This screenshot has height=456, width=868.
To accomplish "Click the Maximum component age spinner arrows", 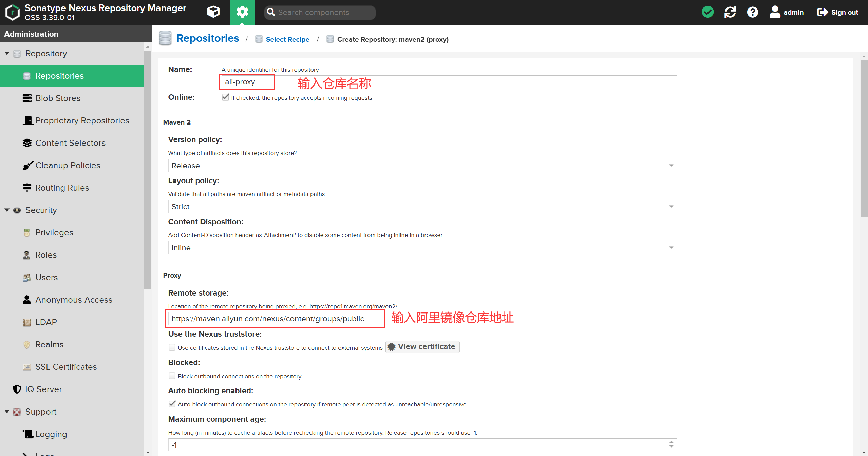I will [x=671, y=444].
